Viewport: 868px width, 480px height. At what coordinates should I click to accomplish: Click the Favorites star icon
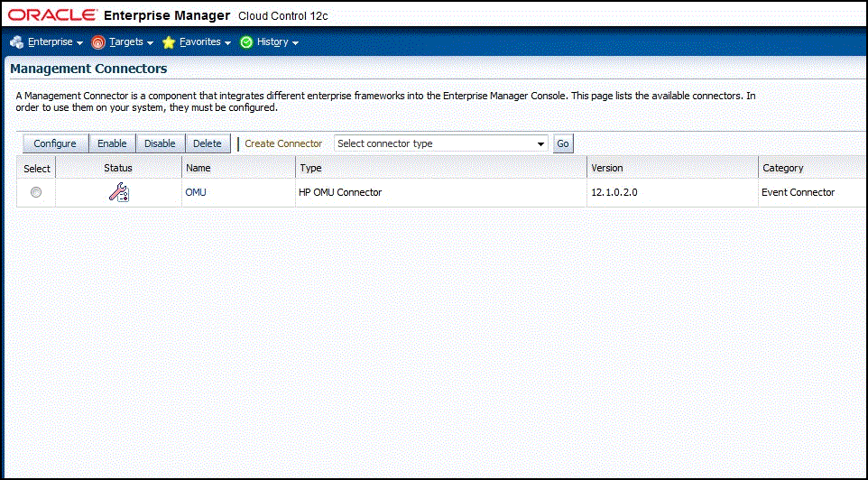pos(169,42)
